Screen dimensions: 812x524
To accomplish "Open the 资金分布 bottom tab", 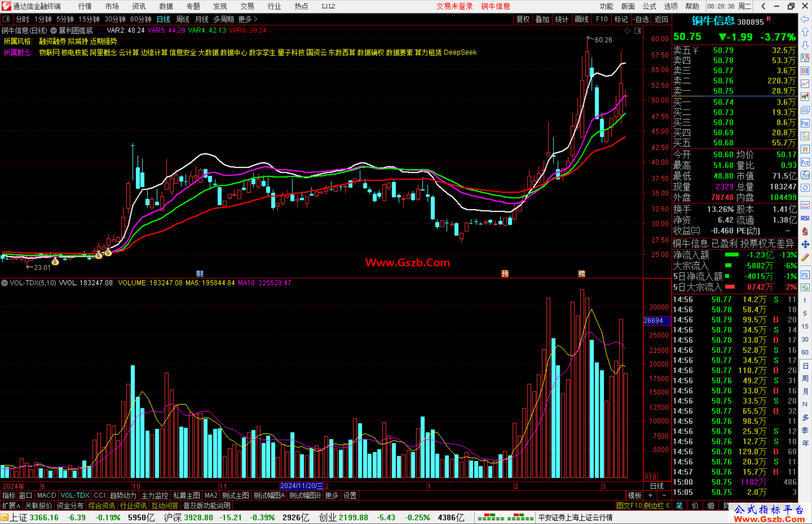I will 70,506.
